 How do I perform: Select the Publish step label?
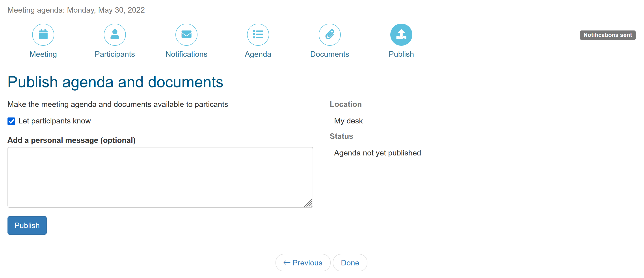(401, 54)
